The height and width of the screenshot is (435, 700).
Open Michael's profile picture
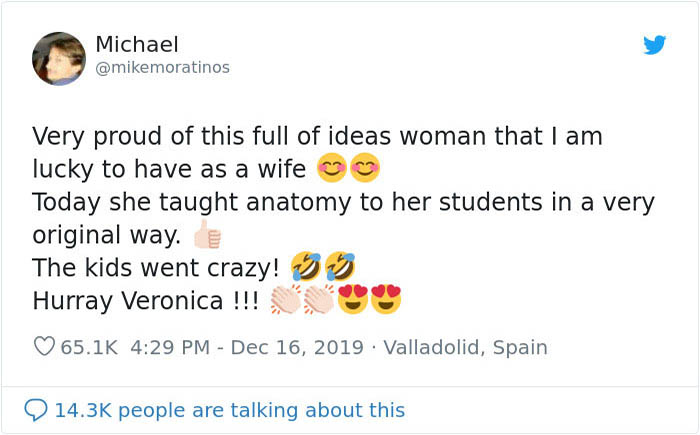[x=58, y=58]
